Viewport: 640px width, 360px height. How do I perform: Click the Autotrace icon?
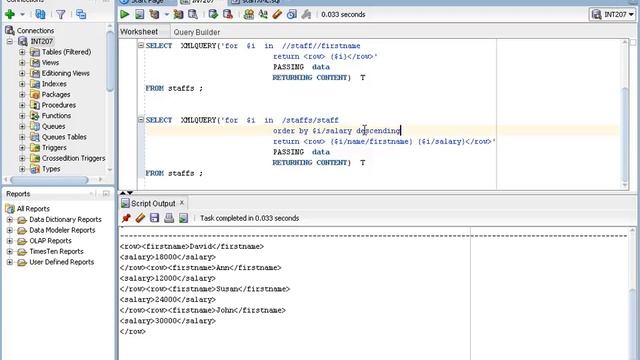click(178, 14)
